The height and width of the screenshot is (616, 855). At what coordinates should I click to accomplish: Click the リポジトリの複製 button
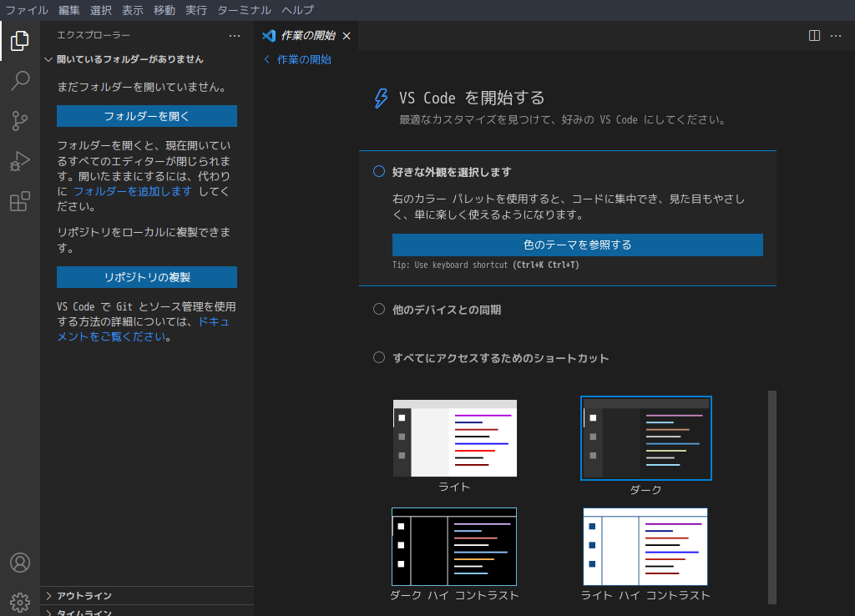(147, 277)
